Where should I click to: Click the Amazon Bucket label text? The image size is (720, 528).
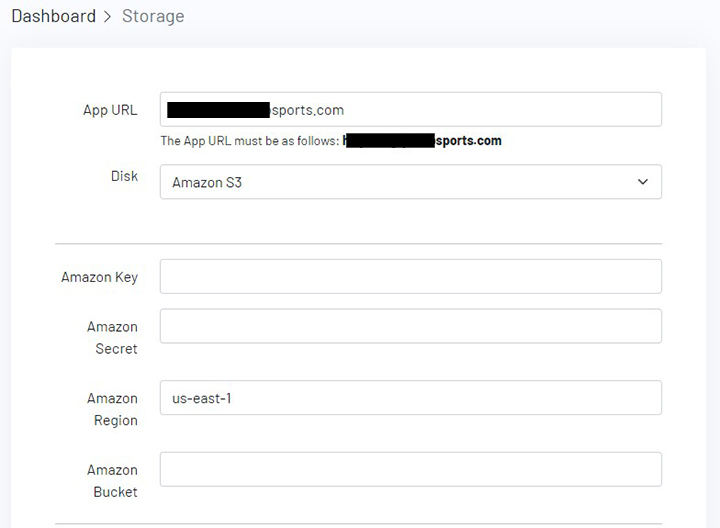pyautogui.click(x=112, y=481)
